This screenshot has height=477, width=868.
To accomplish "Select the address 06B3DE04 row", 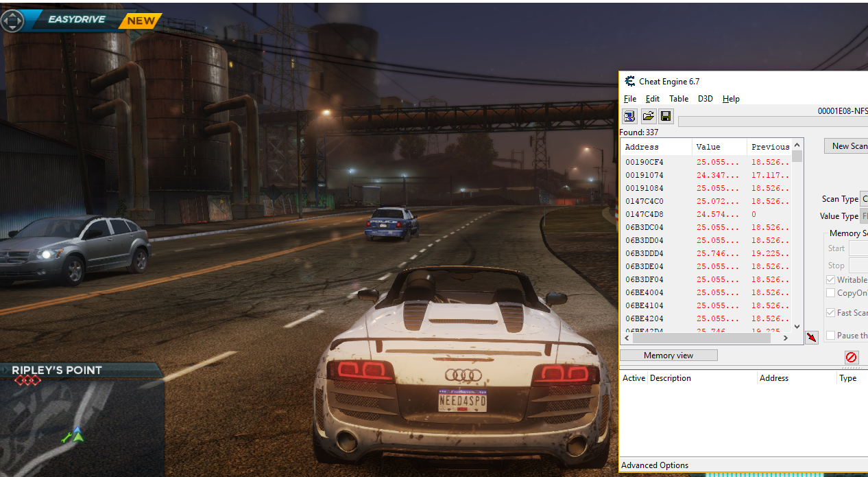I will click(706, 266).
